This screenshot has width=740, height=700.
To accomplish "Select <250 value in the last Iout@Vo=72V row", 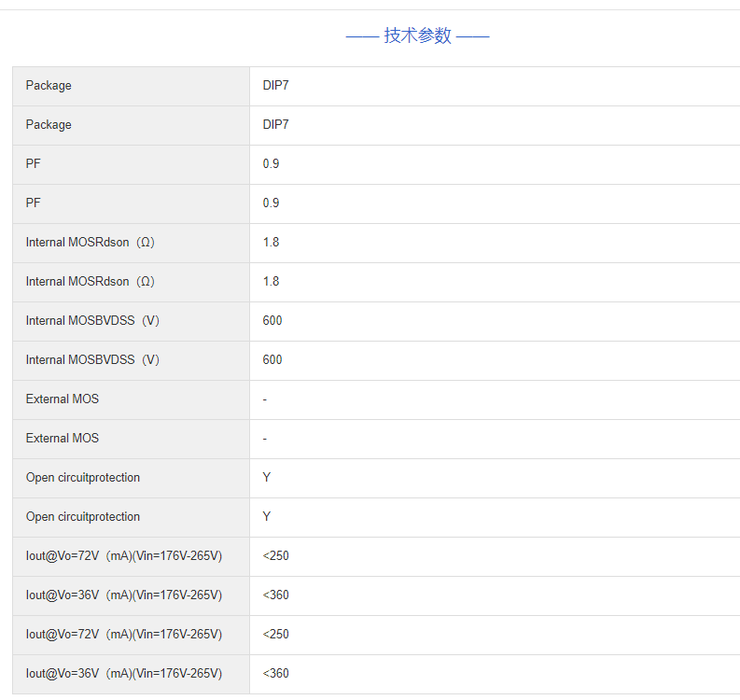I will coord(275,635).
